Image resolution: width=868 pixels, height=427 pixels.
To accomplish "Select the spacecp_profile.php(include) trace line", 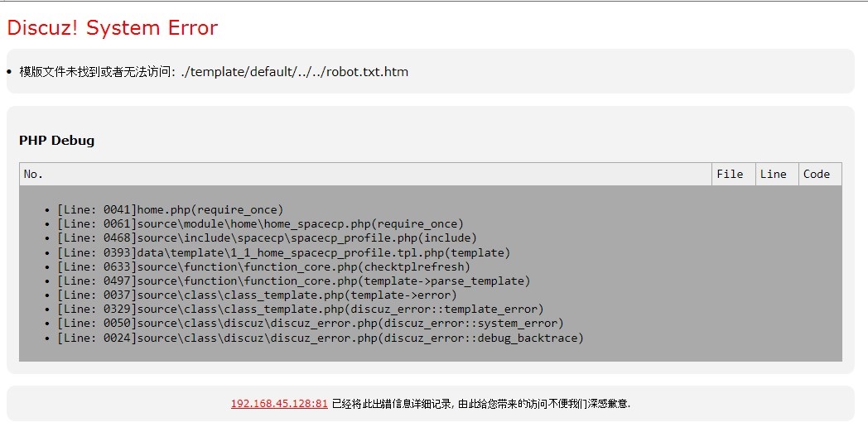I will pyautogui.click(x=267, y=237).
